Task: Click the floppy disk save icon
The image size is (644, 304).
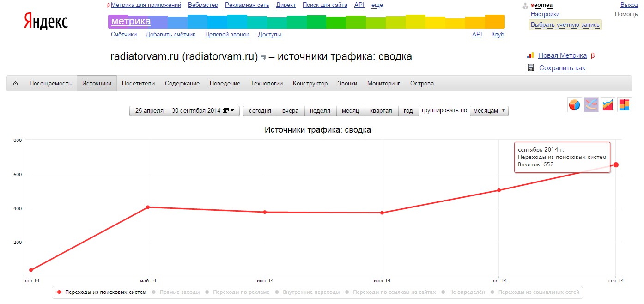Action: [531, 68]
